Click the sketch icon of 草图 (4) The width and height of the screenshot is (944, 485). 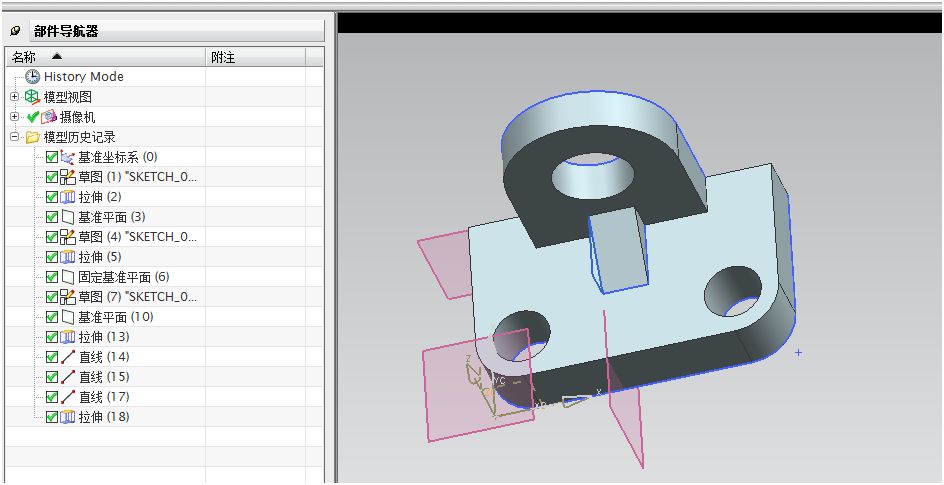point(67,237)
